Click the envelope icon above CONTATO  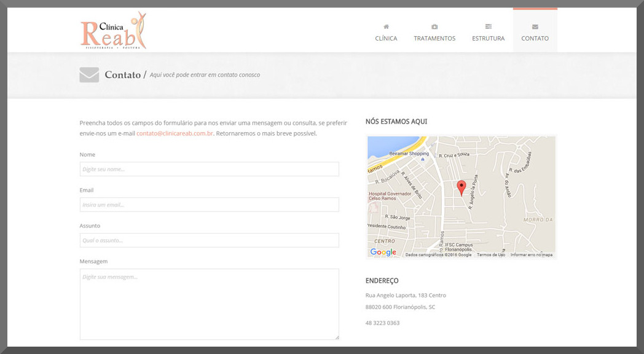click(x=535, y=26)
